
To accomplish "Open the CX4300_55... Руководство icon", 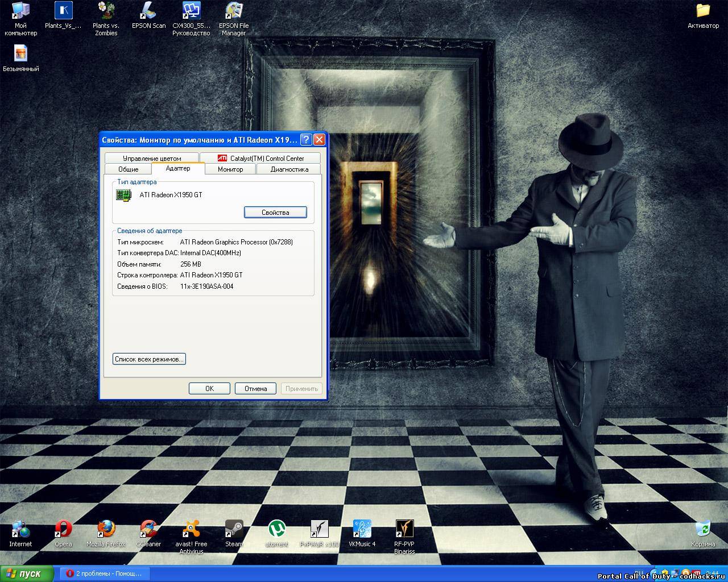I will [191, 19].
